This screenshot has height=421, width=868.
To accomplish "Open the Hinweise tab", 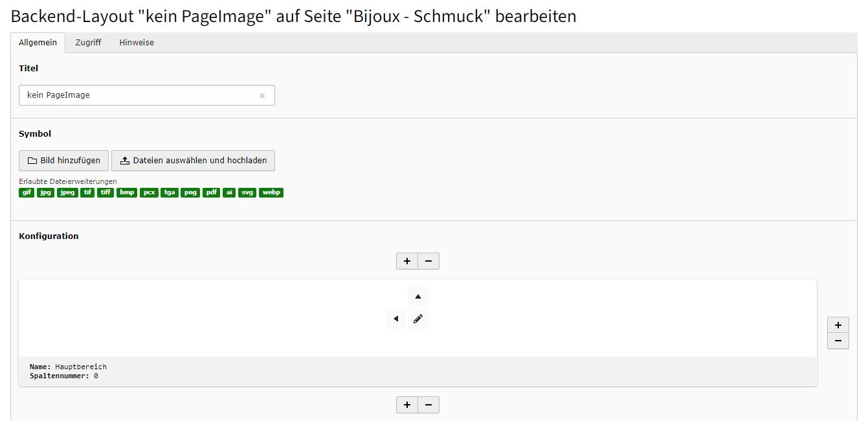I will click(x=137, y=43).
